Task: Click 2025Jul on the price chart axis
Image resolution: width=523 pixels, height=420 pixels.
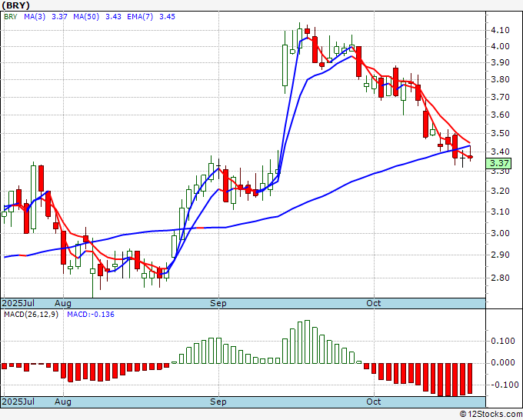Action: pos(18,303)
